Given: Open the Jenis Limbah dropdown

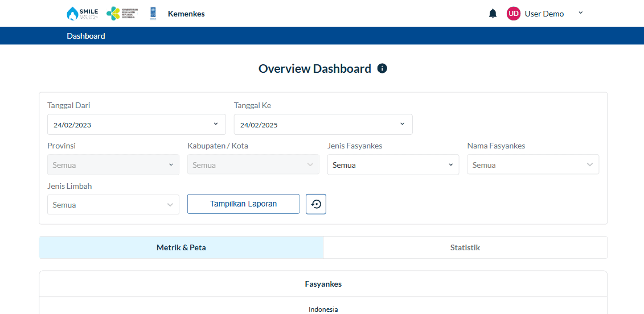Looking at the screenshot, I should click(x=113, y=204).
